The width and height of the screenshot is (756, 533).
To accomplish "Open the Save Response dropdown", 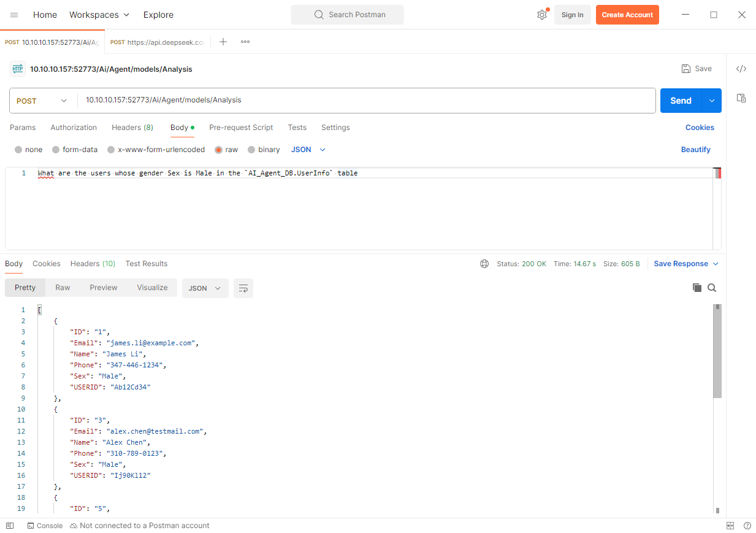I will coord(686,264).
